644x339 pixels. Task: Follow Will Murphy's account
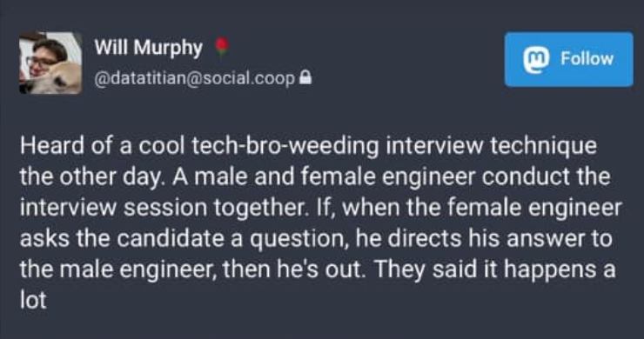point(569,59)
